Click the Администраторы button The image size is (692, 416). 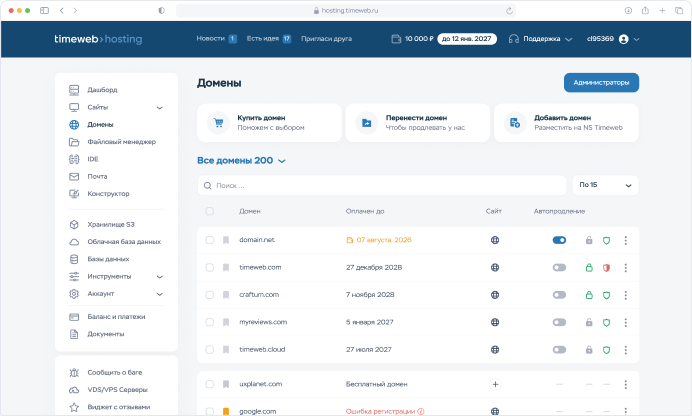pos(601,83)
